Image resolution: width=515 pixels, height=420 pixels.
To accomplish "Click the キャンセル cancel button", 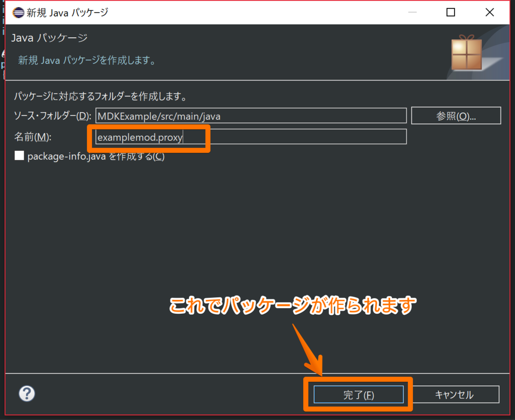I will [455, 394].
